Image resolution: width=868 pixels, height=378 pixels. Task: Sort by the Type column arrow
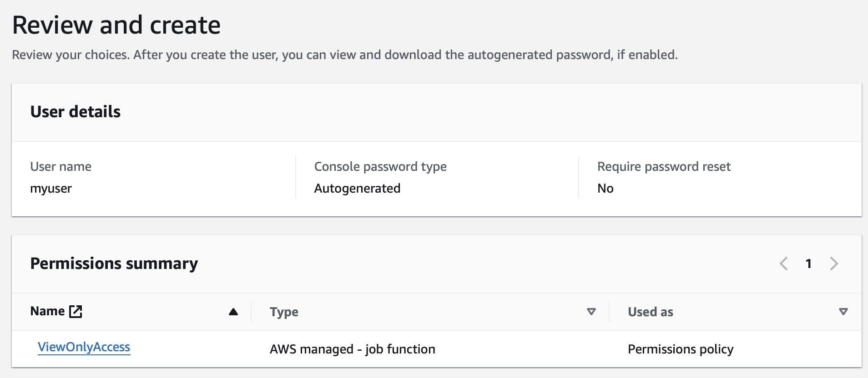click(x=591, y=312)
